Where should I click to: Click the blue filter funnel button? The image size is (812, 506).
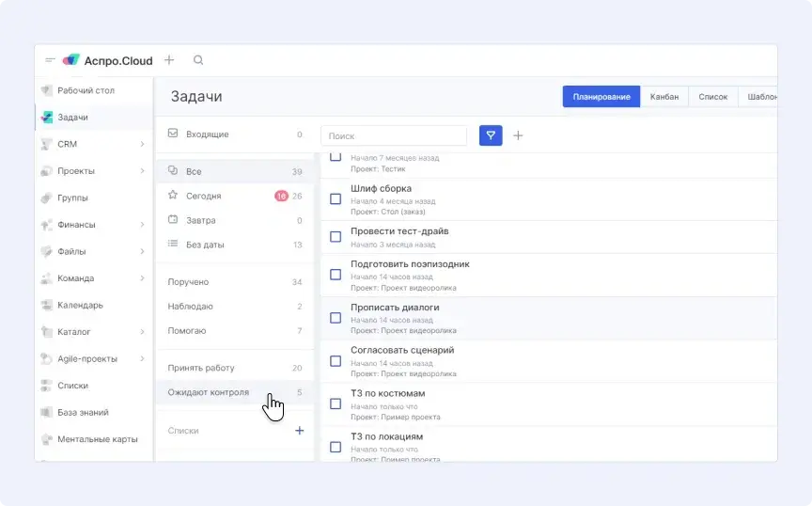(491, 135)
